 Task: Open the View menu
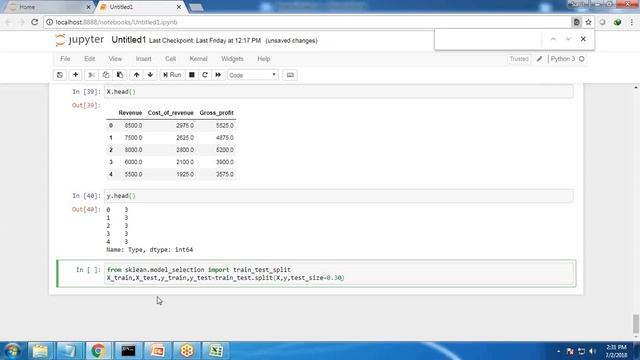point(115,59)
